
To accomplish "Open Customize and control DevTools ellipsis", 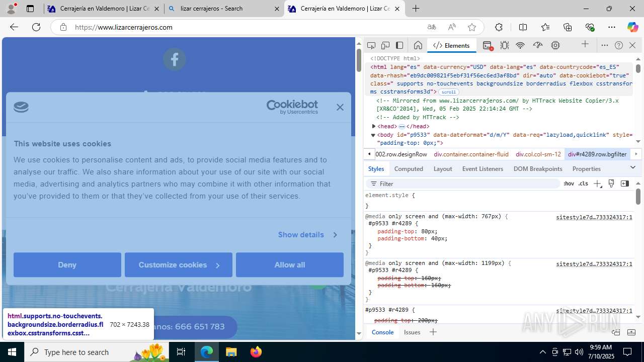I will click(605, 45).
